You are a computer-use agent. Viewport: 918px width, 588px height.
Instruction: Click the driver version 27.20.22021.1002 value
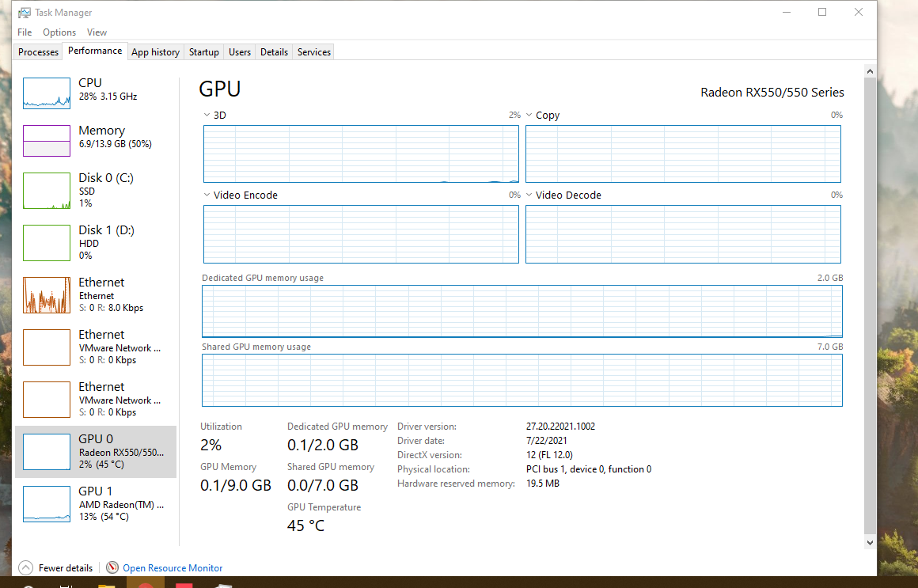[x=560, y=427]
